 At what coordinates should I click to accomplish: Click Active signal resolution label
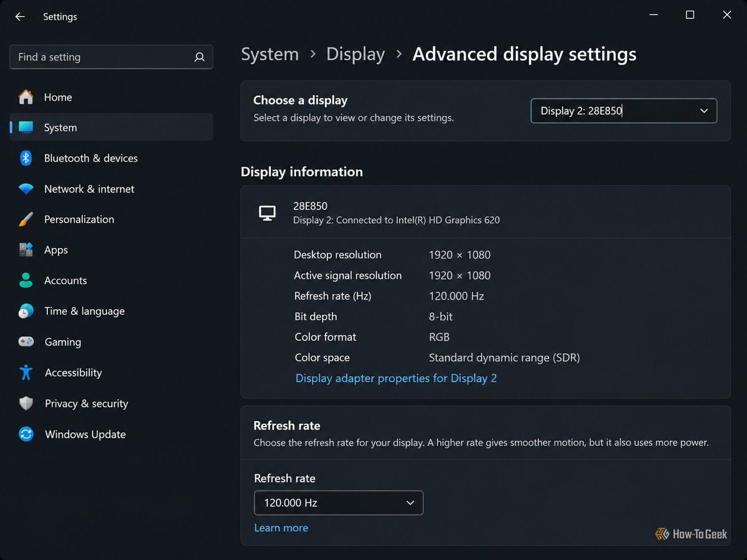pyautogui.click(x=348, y=276)
